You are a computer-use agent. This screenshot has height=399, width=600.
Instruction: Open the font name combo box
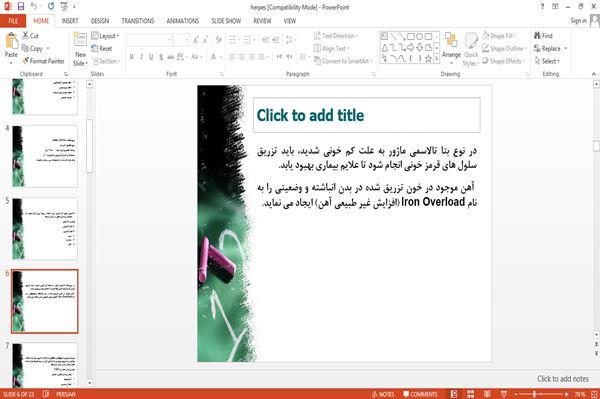coord(150,40)
